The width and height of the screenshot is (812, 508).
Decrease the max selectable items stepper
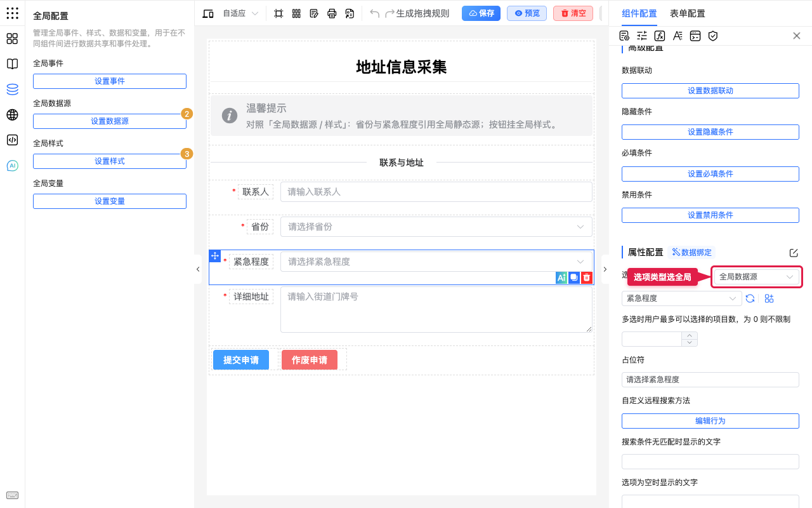[x=690, y=343]
